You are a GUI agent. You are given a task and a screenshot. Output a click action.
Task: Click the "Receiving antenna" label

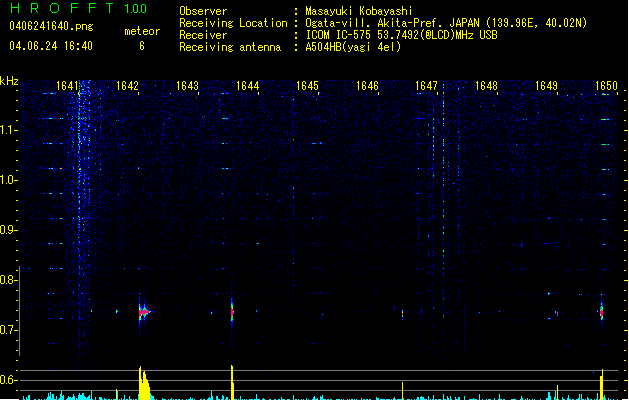(x=230, y=47)
